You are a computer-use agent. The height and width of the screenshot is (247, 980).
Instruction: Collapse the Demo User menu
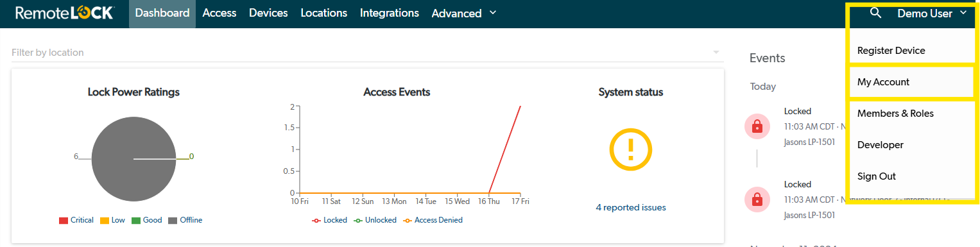[932, 13]
